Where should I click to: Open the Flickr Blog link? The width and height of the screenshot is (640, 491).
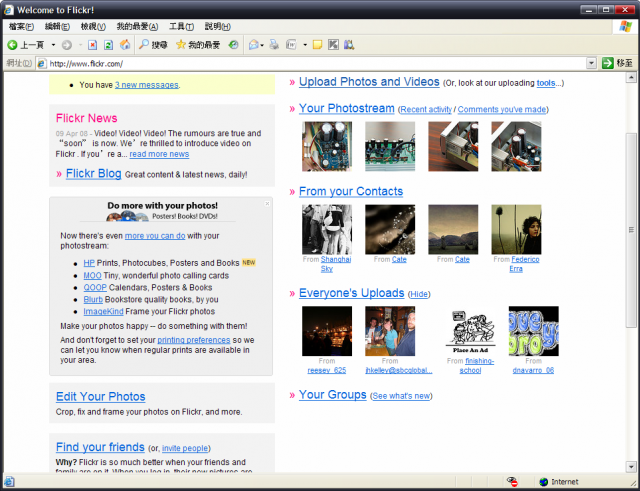93,173
